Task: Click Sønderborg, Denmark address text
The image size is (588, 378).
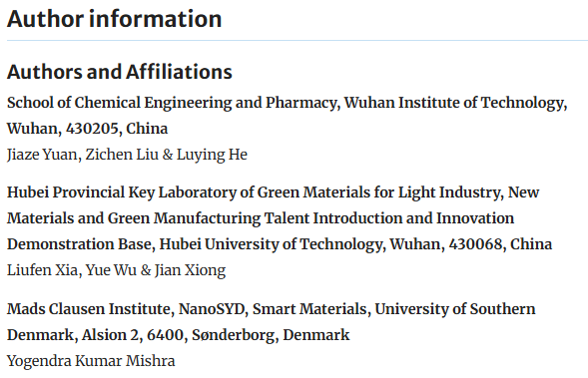Action: coord(271,335)
